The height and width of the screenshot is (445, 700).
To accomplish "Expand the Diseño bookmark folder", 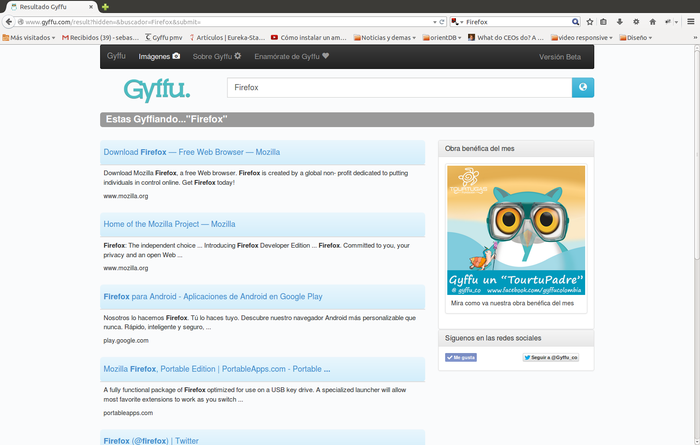I will pyautogui.click(x=636, y=38).
